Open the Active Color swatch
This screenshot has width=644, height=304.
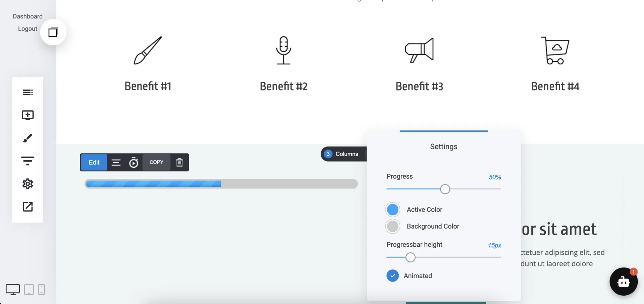392,209
